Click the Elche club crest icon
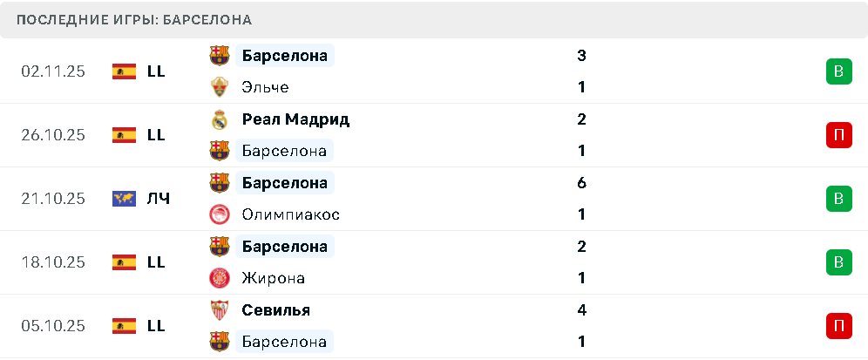 (x=219, y=87)
